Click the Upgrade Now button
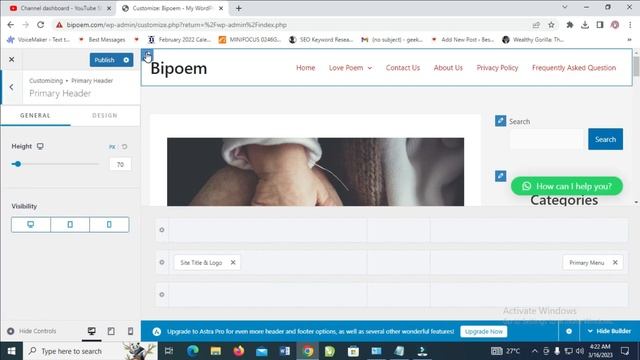This screenshot has width=640, height=360. (484, 331)
